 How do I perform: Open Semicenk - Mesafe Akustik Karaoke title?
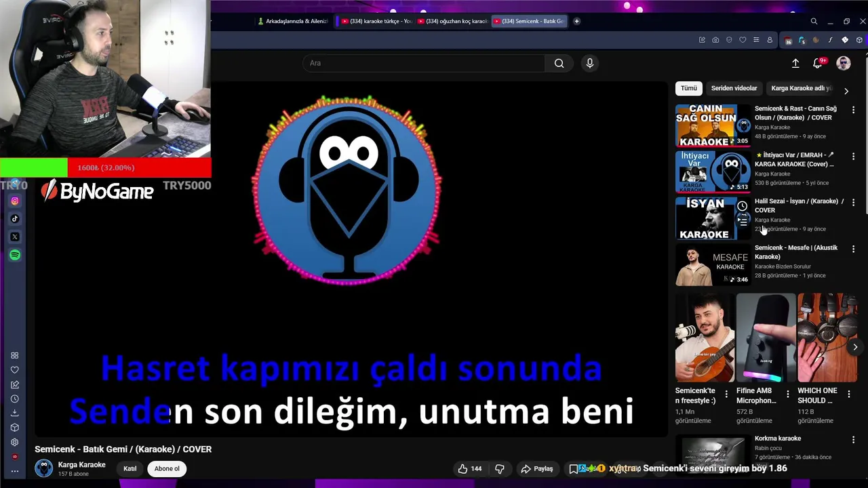click(796, 252)
